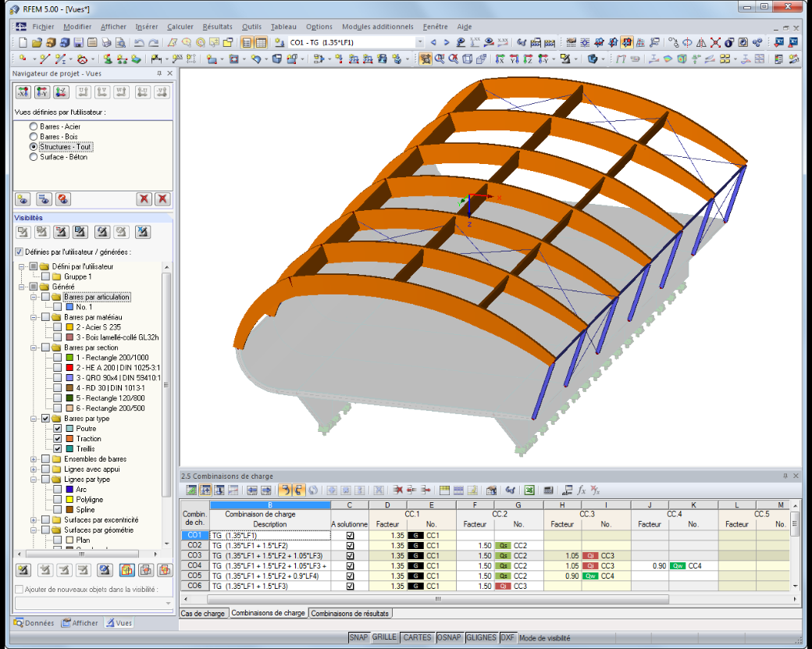Expand Ensembles de barres tree node
Image resolution: width=812 pixels, height=649 pixels.
coord(34,459)
